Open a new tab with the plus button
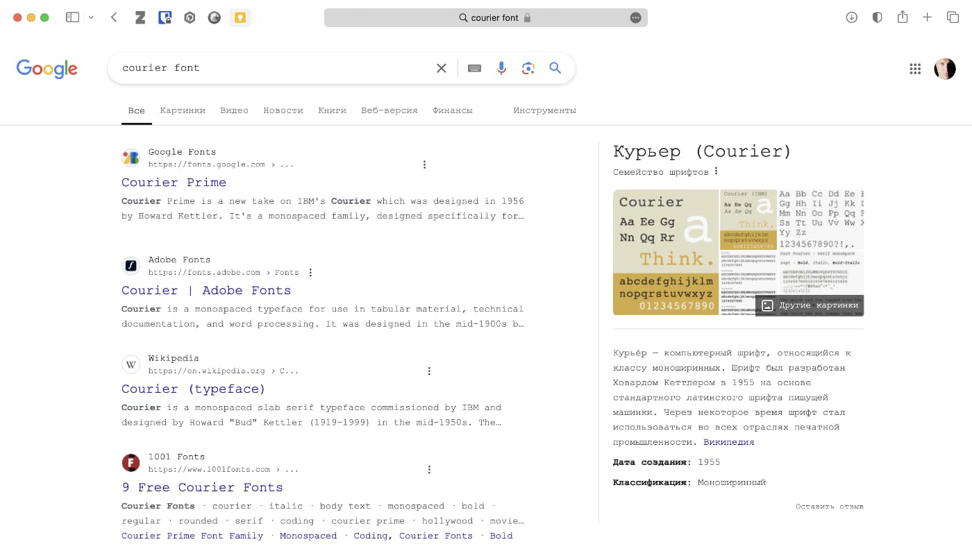The width and height of the screenshot is (972, 560). pos(927,17)
